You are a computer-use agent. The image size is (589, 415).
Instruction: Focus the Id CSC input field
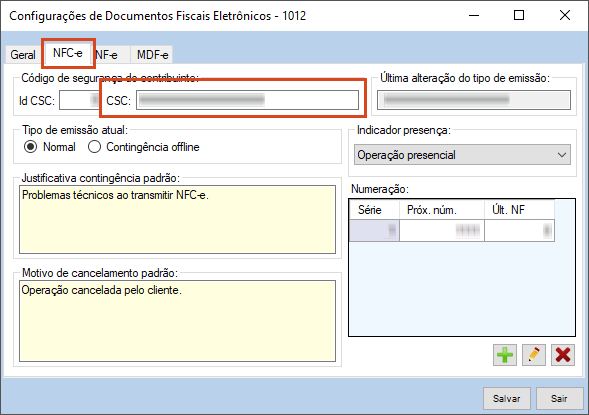[79, 100]
